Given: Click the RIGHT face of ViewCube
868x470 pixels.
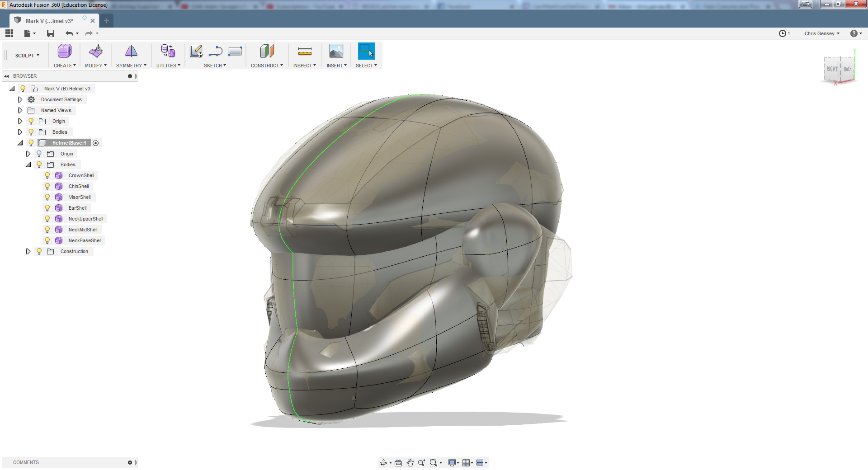Looking at the screenshot, I should 832,69.
